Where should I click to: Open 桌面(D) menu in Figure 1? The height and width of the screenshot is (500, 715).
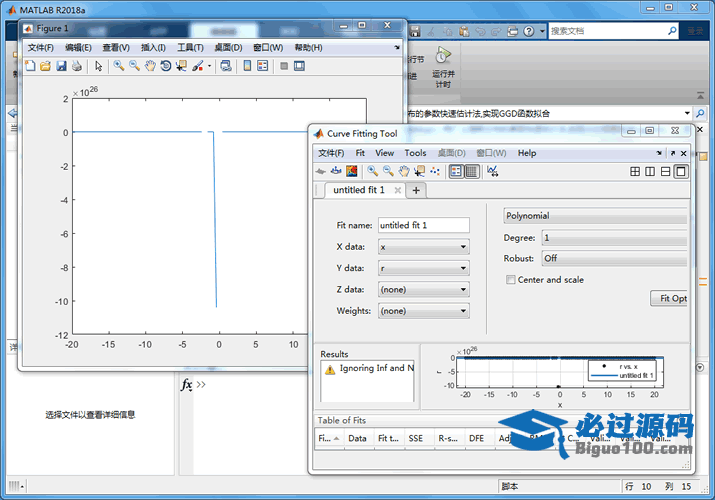[x=228, y=47]
